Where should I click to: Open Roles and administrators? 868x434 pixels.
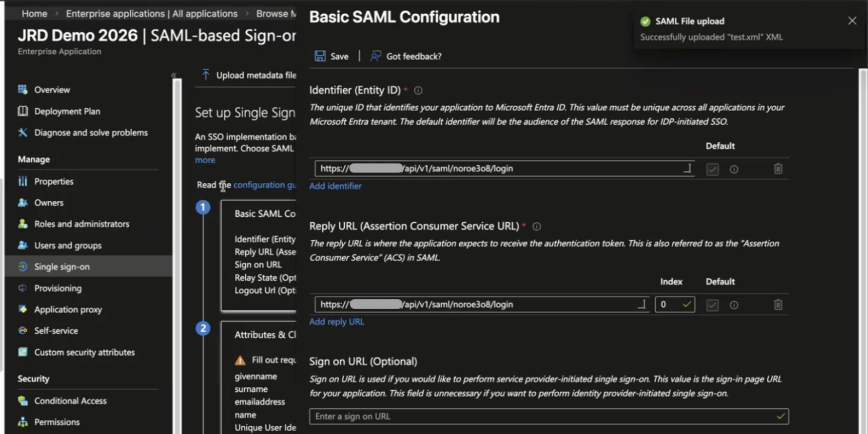pos(82,224)
